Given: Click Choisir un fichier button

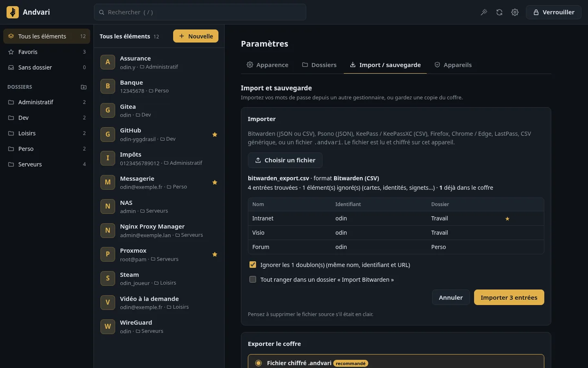Looking at the screenshot, I should click(285, 160).
